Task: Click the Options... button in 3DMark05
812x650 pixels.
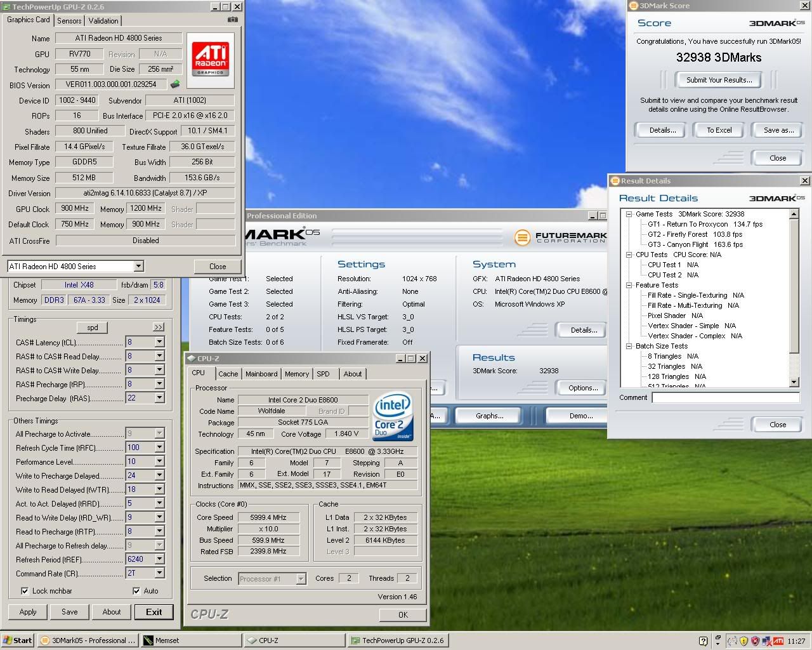Action: click(583, 388)
